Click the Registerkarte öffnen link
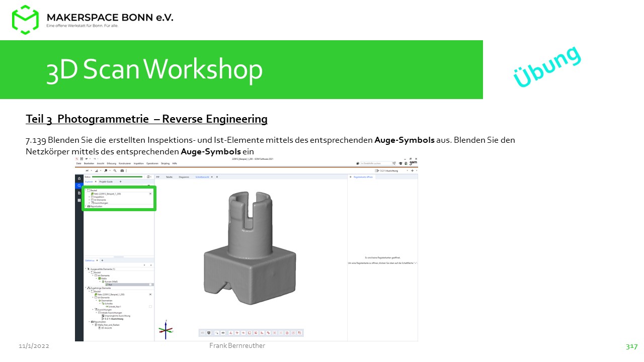The width and height of the screenshot is (644, 362). coord(363,177)
